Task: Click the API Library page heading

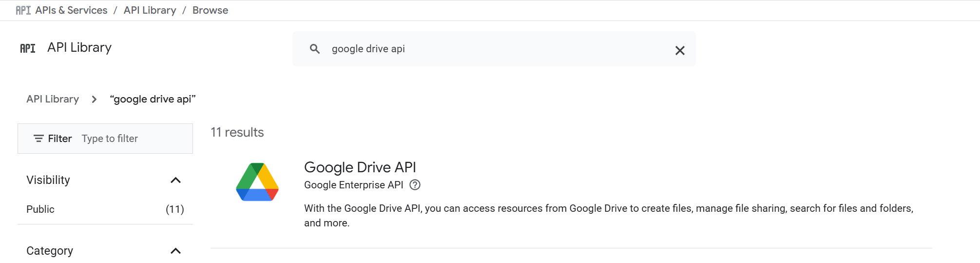Action: coord(79,47)
